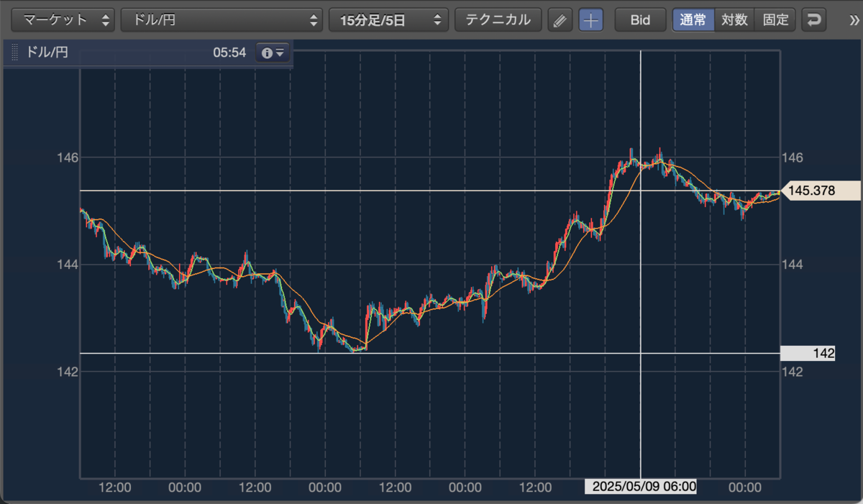
Task: Click the テクニカル button
Action: tap(498, 20)
